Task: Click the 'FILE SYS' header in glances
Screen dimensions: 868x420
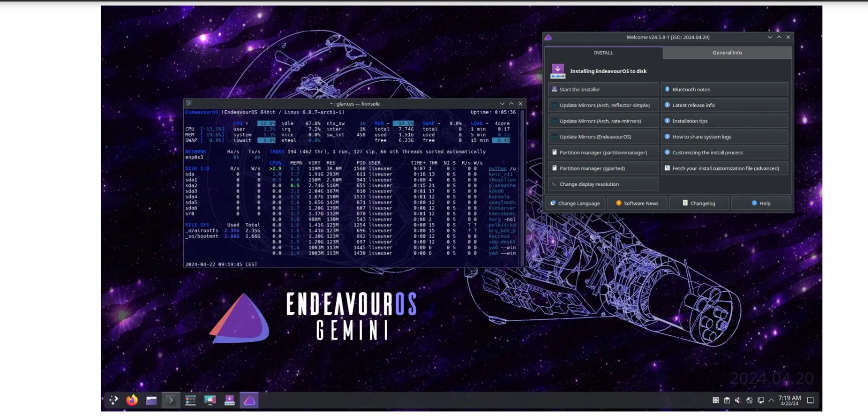Action: [197, 225]
